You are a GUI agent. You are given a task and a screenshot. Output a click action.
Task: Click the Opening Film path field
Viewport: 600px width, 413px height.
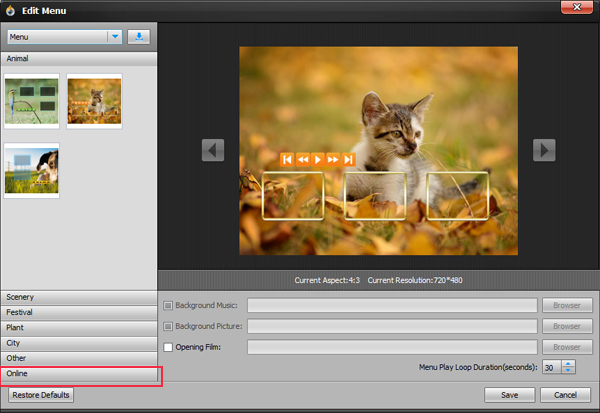[x=392, y=347]
